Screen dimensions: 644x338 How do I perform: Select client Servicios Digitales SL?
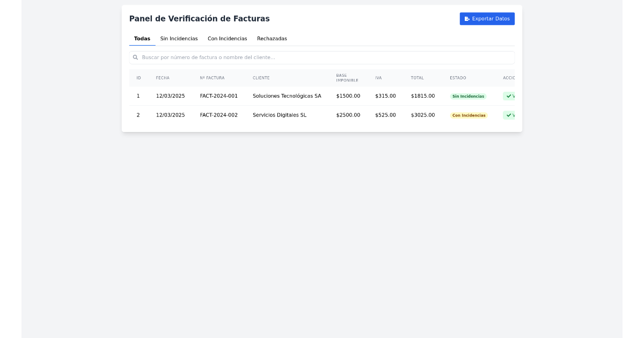tap(280, 115)
